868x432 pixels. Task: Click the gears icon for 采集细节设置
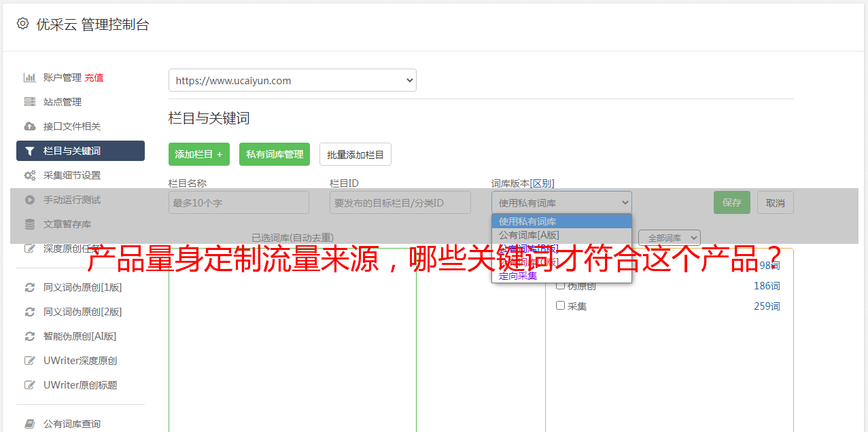pos(29,175)
